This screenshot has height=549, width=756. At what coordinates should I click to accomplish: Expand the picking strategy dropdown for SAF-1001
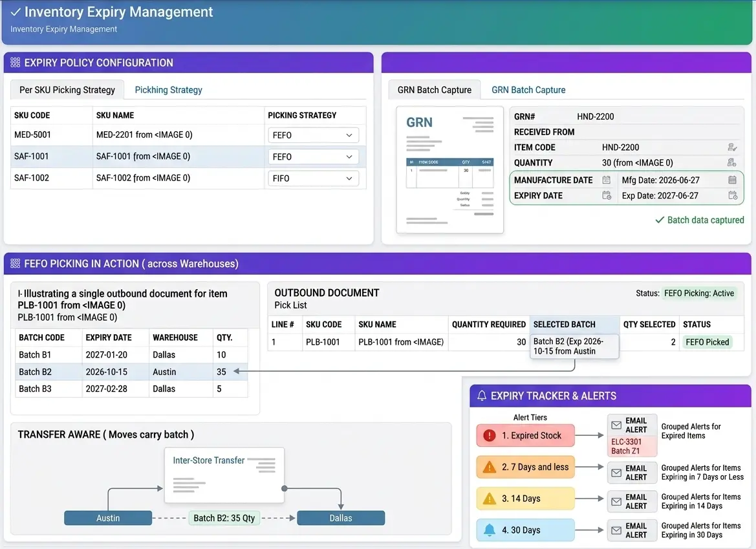coord(314,156)
